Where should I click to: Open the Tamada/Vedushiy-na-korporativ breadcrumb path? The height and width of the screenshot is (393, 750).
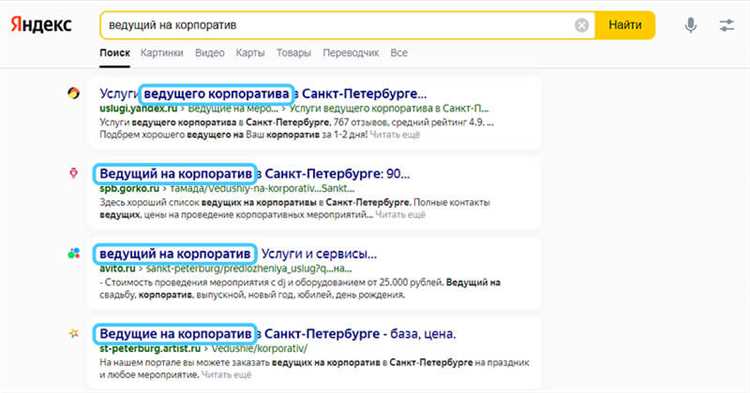point(262,188)
